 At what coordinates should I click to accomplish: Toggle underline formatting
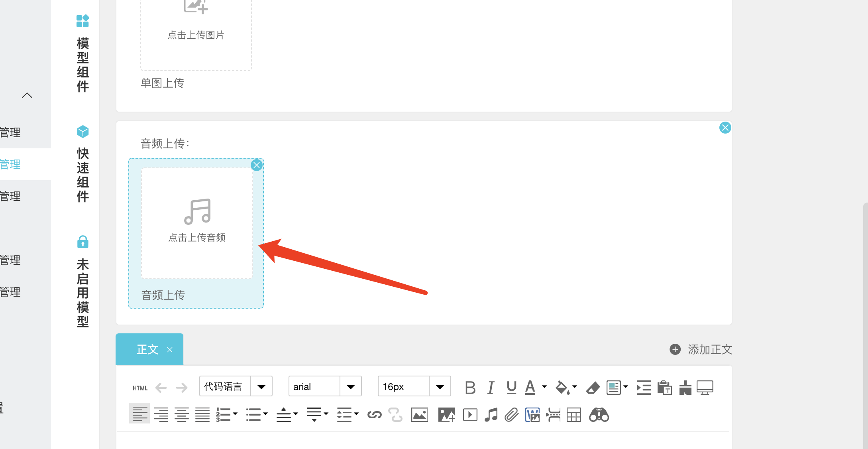(x=511, y=388)
